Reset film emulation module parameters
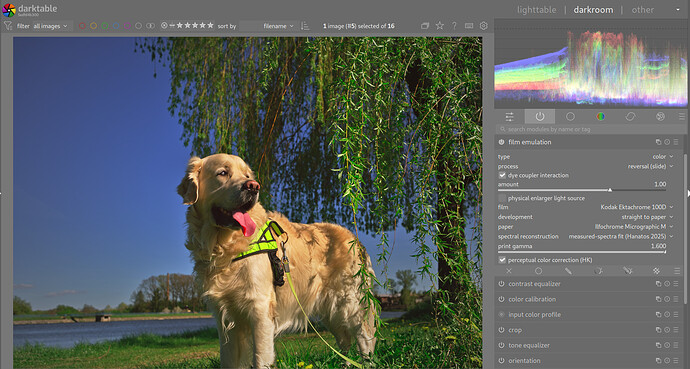690x369 pixels. 667,142
